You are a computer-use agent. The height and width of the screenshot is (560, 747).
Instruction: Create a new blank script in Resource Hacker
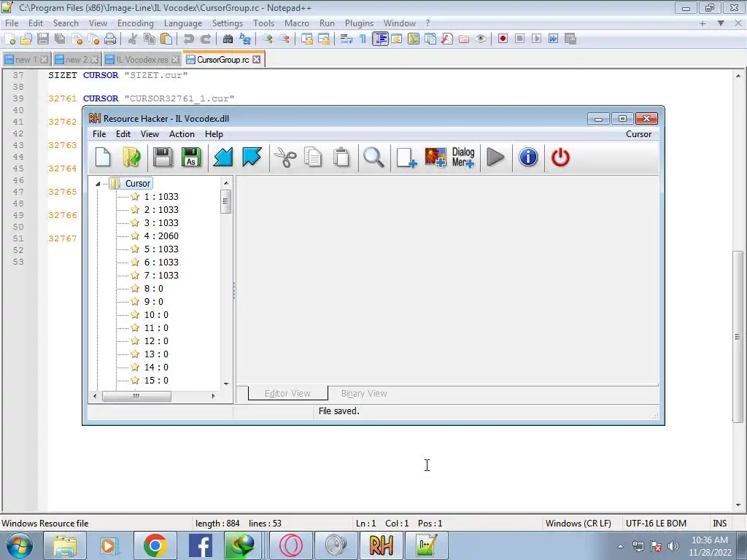tap(103, 157)
